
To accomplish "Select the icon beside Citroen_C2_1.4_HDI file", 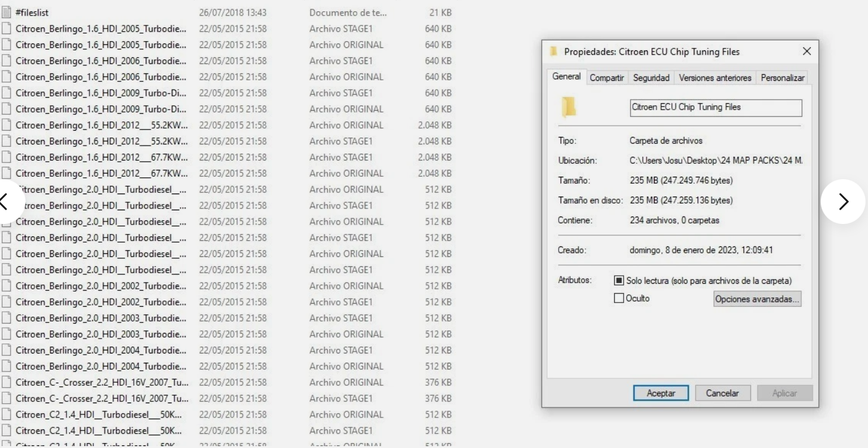I will pos(7,414).
